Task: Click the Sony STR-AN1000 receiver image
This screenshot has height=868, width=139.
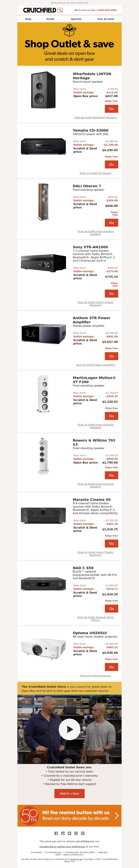Action: click(x=43, y=261)
